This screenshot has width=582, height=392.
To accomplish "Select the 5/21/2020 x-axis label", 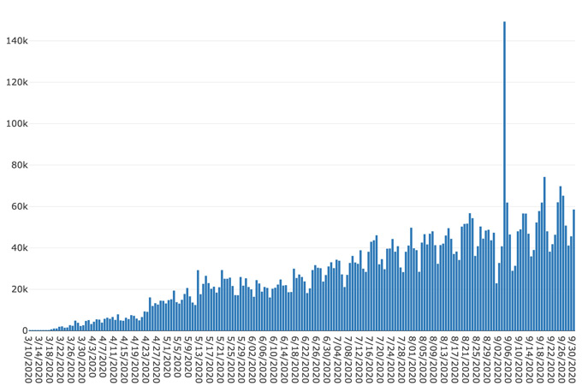I will [220, 359].
